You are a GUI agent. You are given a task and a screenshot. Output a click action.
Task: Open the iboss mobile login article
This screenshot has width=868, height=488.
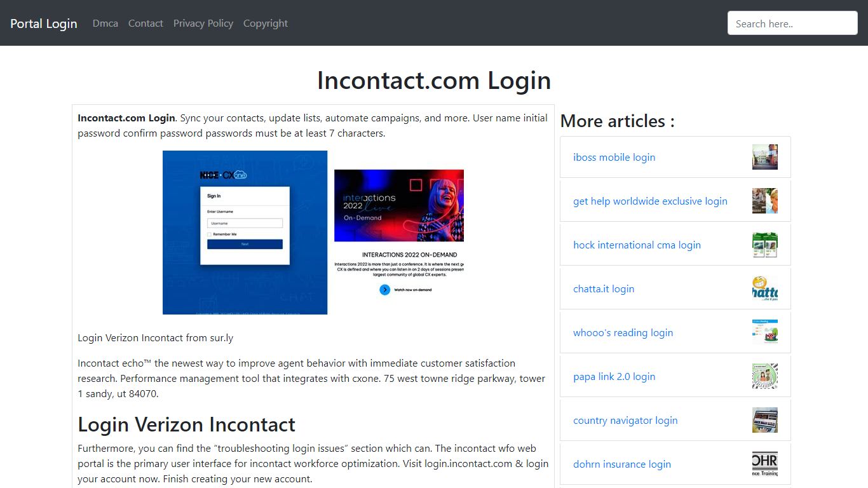click(x=614, y=158)
